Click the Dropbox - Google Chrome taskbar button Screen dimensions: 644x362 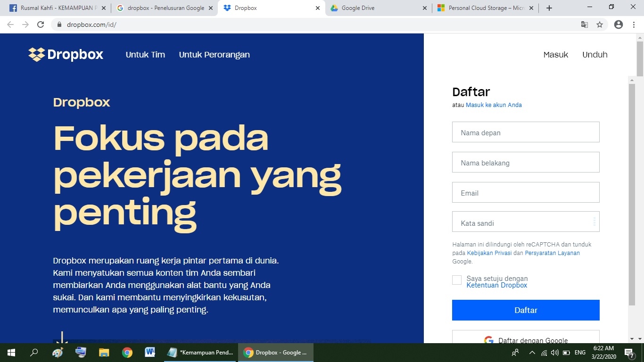276,353
